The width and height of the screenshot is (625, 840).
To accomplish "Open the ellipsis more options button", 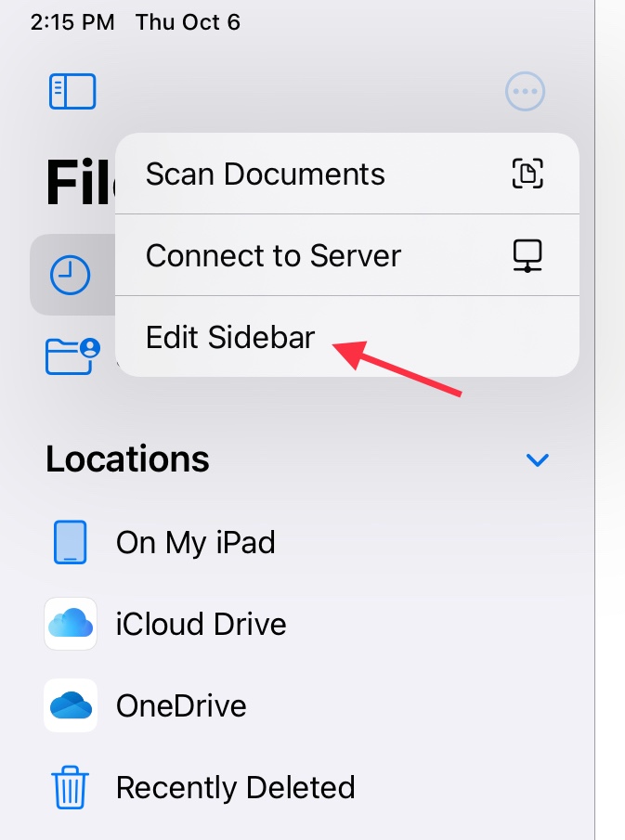I will tap(525, 92).
